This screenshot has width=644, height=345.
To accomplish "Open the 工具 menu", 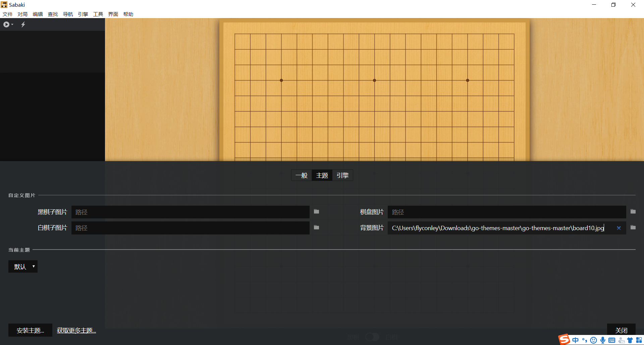I will (x=98, y=14).
